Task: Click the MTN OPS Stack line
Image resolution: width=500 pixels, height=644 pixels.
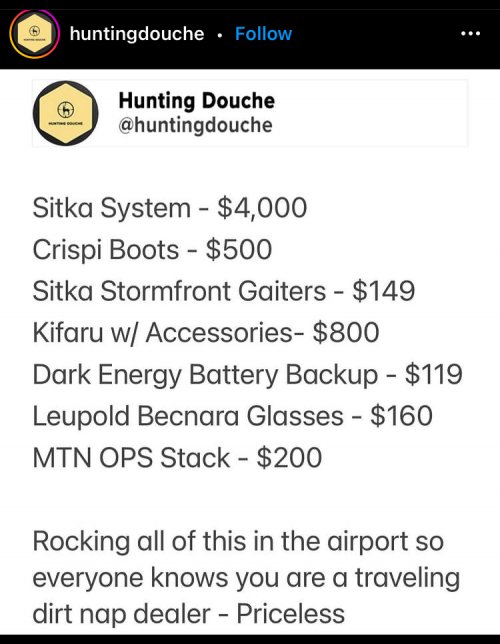Action: tap(177, 458)
